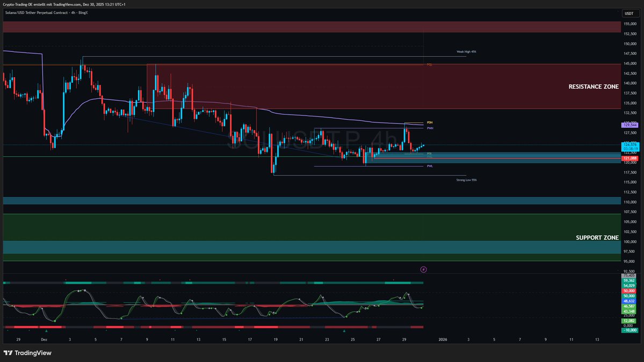The height and width of the screenshot is (362, 644).
Task: Select the SUPPORT ZONE text label
Action: click(x=597, y=238)
